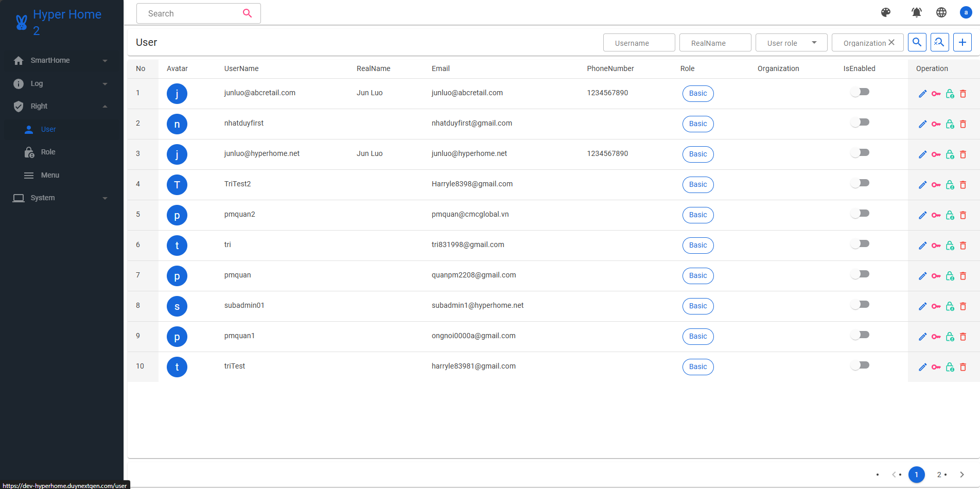Edit user pmquan2 with pencil icon
This screenshot has width=980, height=489.
tap(922, 215)
